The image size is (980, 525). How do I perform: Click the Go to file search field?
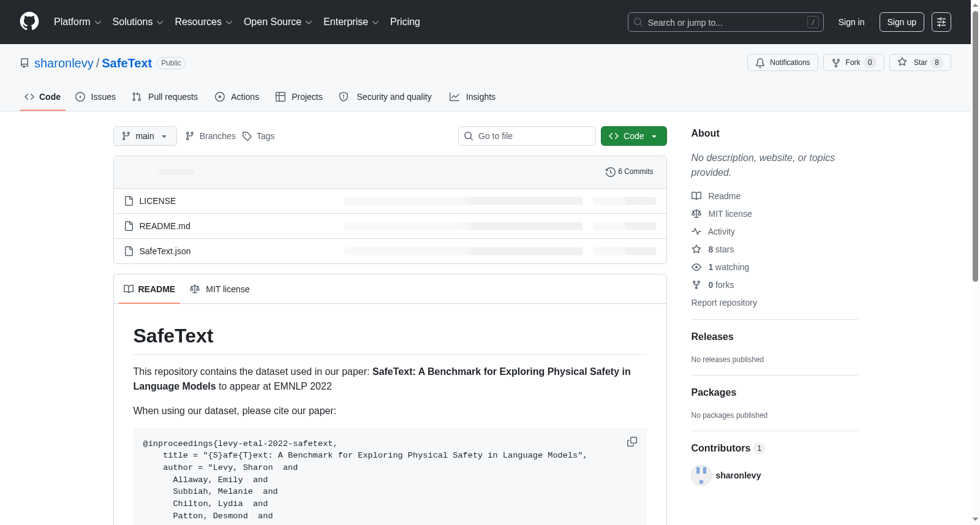pos(527,136)
